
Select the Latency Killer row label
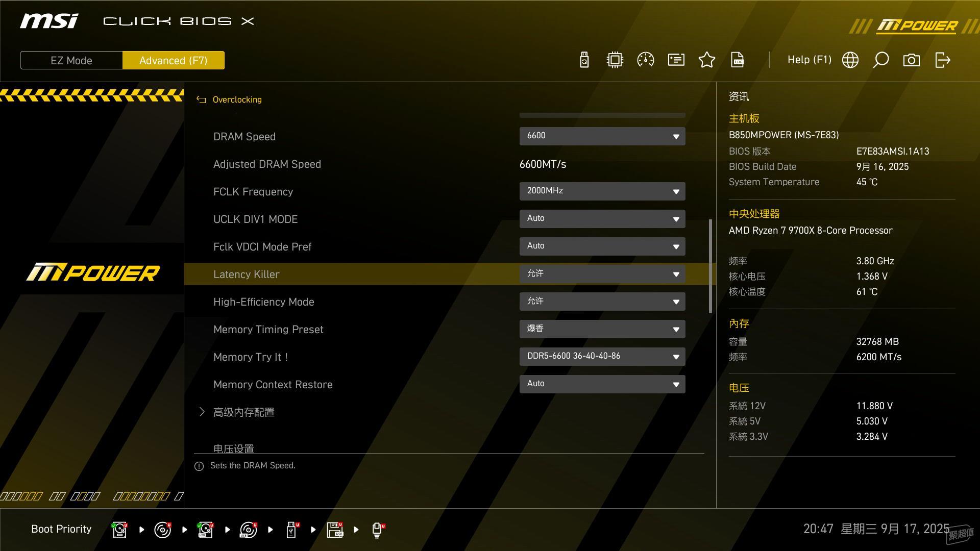[247, 274]
